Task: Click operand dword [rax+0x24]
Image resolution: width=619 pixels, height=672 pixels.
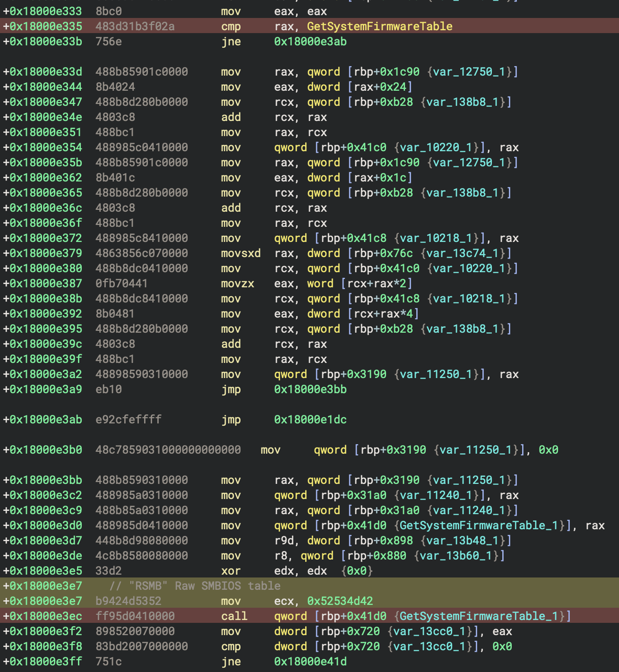Action: (360, 86)
